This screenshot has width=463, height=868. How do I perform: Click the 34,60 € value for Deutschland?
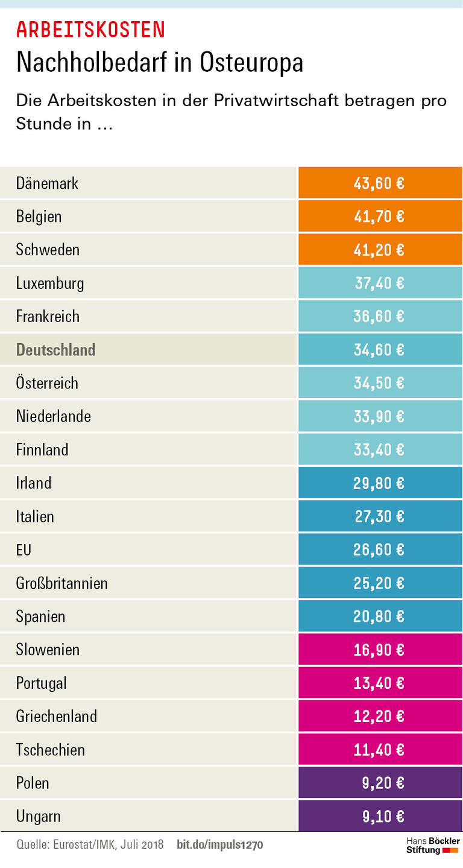tap(380, 350)
